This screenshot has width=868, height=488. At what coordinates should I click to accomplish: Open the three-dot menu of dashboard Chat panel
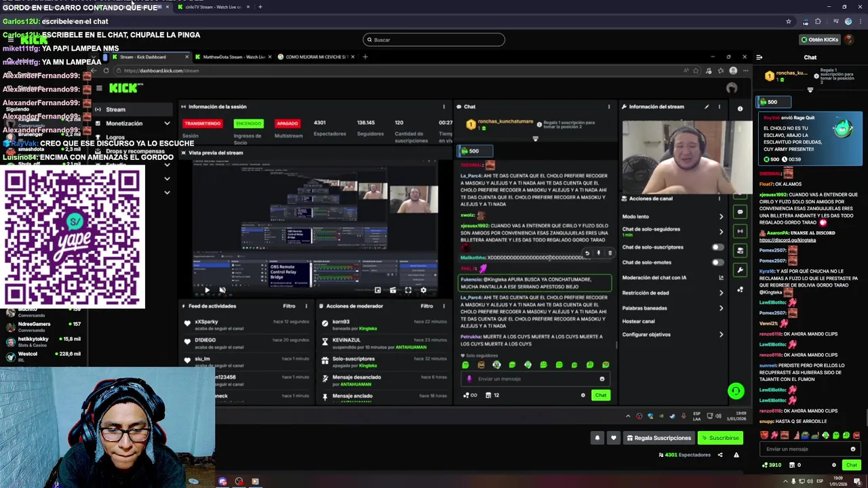pos(609,106)
